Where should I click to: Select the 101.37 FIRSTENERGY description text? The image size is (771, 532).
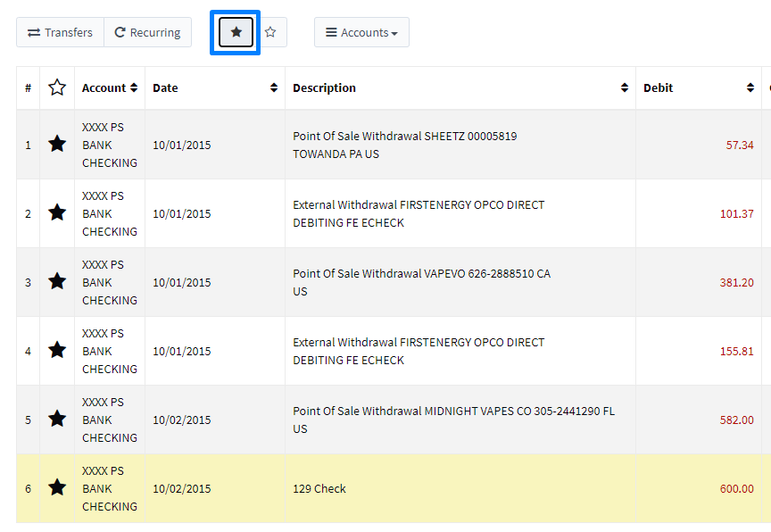[x=419, y=213]
